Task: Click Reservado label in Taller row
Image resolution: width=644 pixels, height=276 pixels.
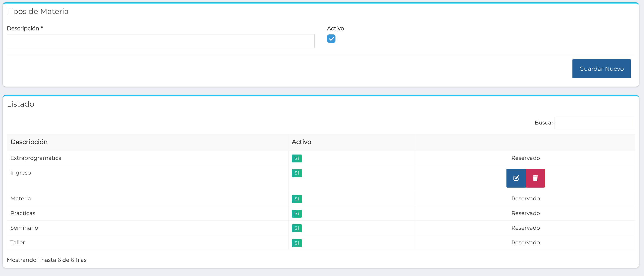Action: (526, 242)
